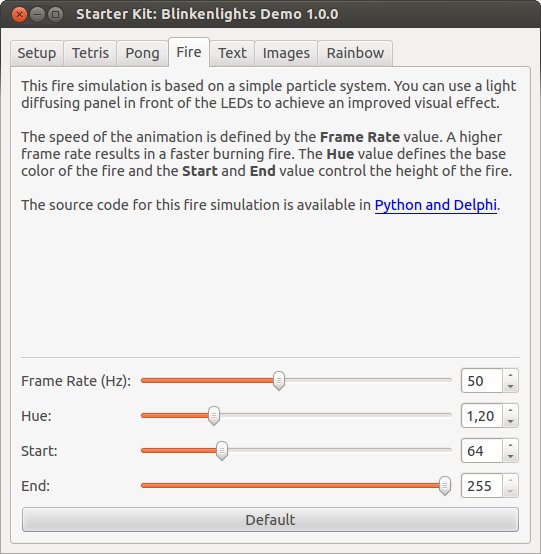Decrement Hue value using down arrow
Image resolution: width=541 pixels, height=554 pixels.
coord(510,421)
